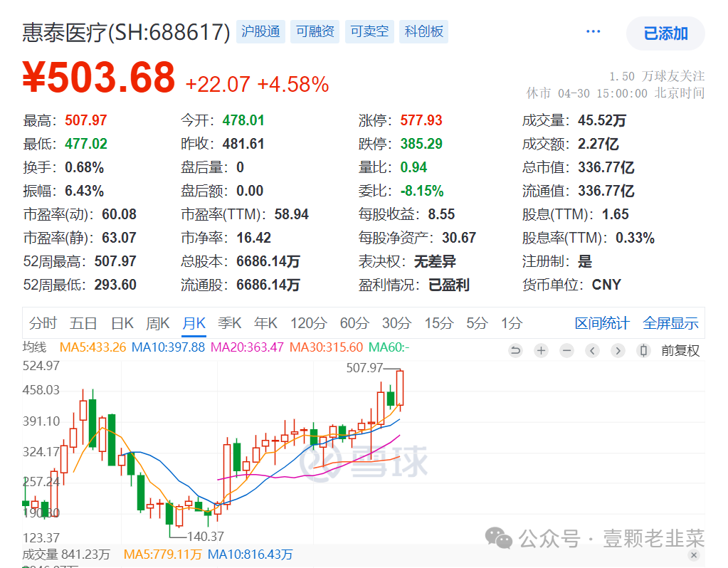The width and height of the screenshot is (728, 568).
Task: Switch to the 分时 intraday tab
Action: point(43,323)
